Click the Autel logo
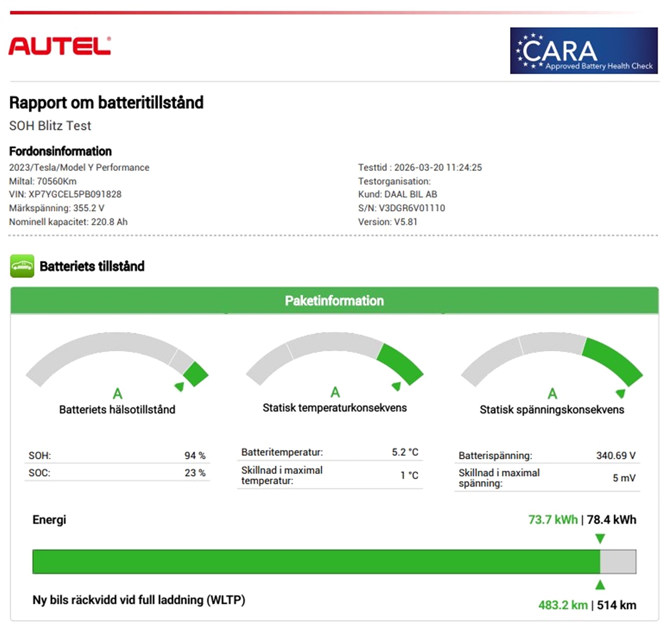Viewport: 672px width, 644px height. pos(59,46)
